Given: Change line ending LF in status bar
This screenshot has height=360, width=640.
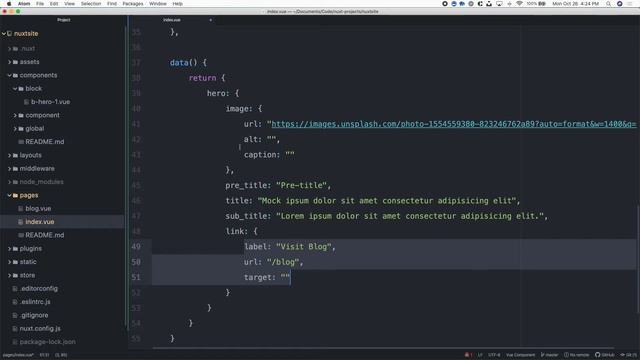Looking at the screenshot, I should click(480, 355).
